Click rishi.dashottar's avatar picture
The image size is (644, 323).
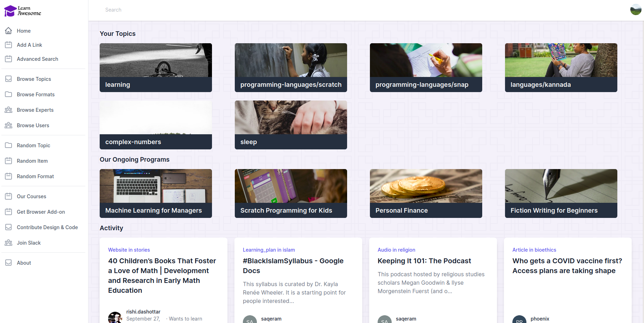click(x=115, y=317)
